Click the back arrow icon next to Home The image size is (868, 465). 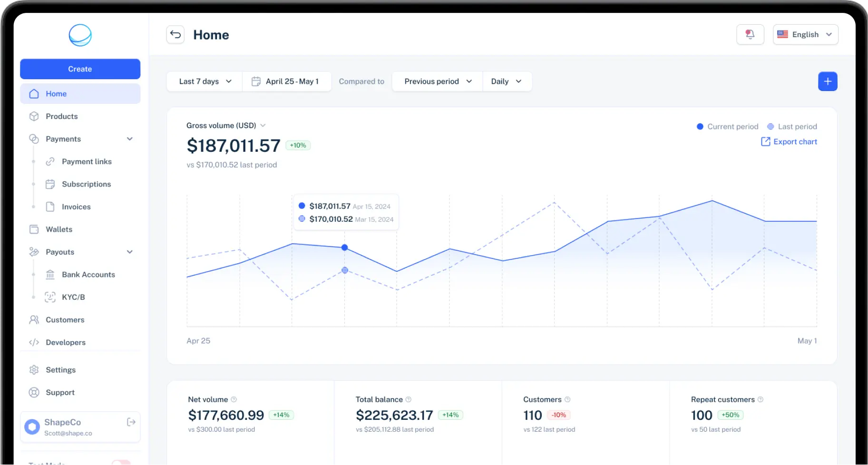(x=176, y=35)
